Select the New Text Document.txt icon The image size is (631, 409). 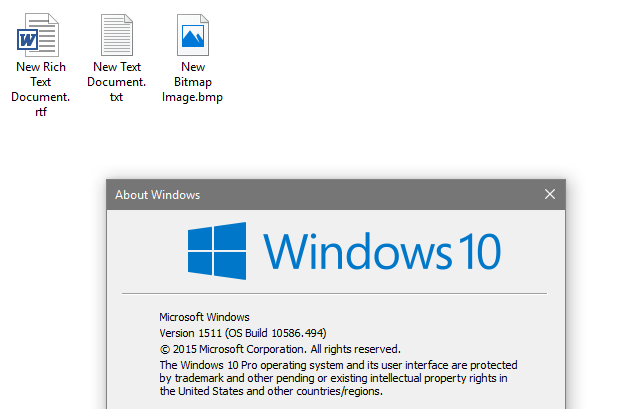click(117, 35)
